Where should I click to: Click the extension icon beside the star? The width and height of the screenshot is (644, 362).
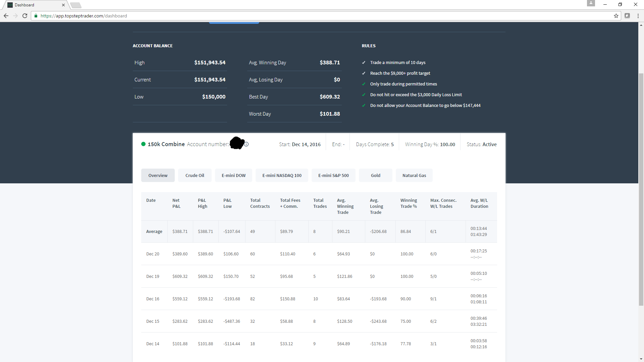tap(627, 16)
